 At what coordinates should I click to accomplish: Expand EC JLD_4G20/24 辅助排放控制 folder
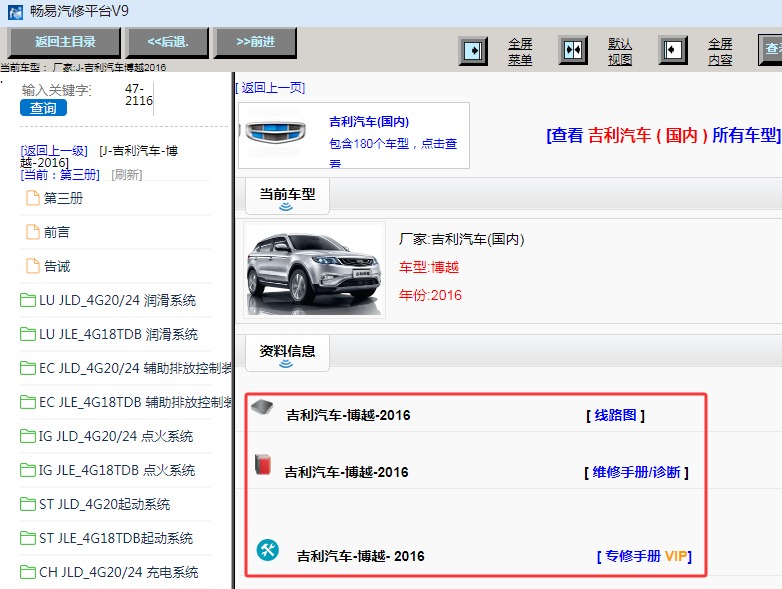[x=126, y=368]
